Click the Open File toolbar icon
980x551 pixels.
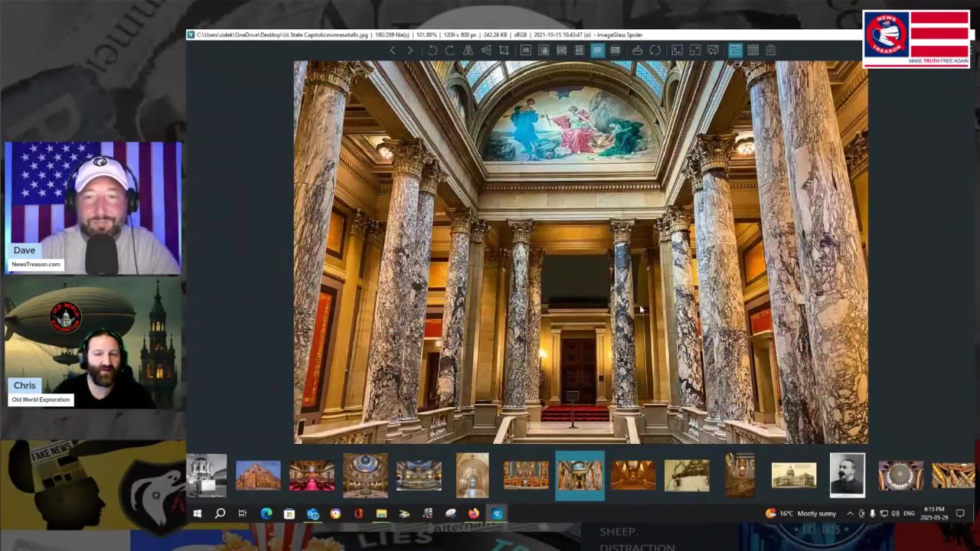(637, 51)
